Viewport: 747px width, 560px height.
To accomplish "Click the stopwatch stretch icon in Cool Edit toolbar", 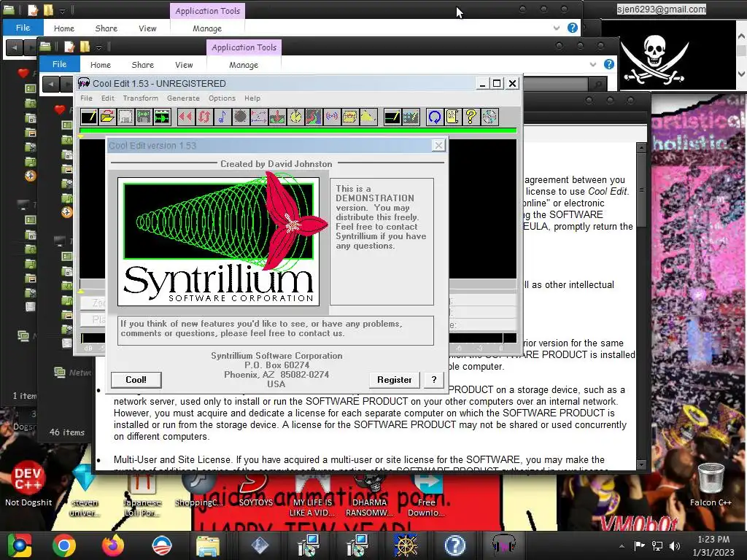I will pyautogui.click(x=295, y=117).
